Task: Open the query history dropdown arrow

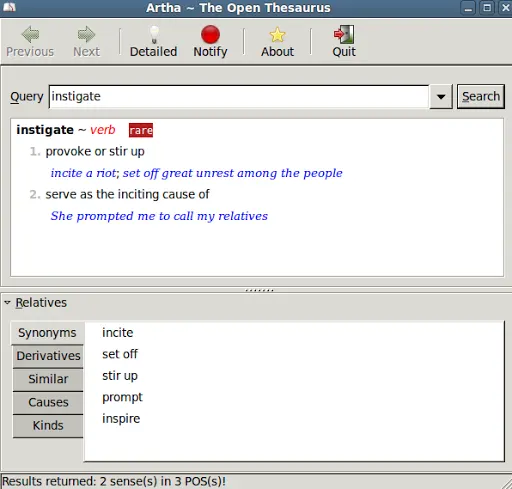Action: (x=441, y=97)
